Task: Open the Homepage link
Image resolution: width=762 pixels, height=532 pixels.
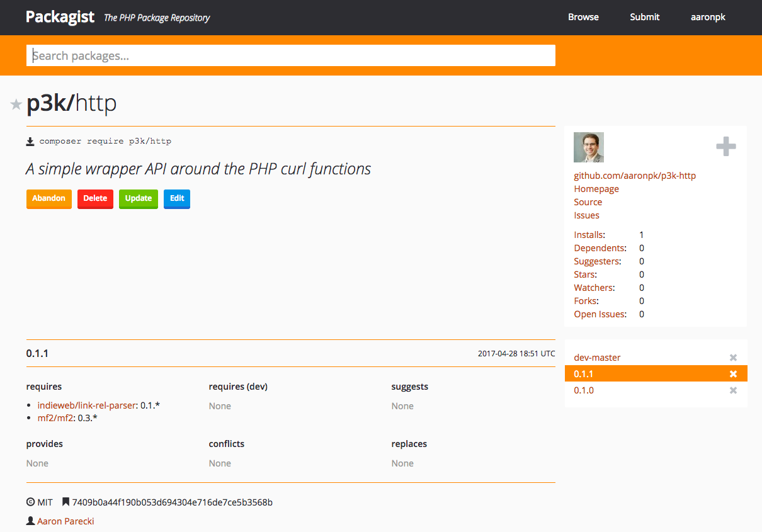Action: (596, 189)
